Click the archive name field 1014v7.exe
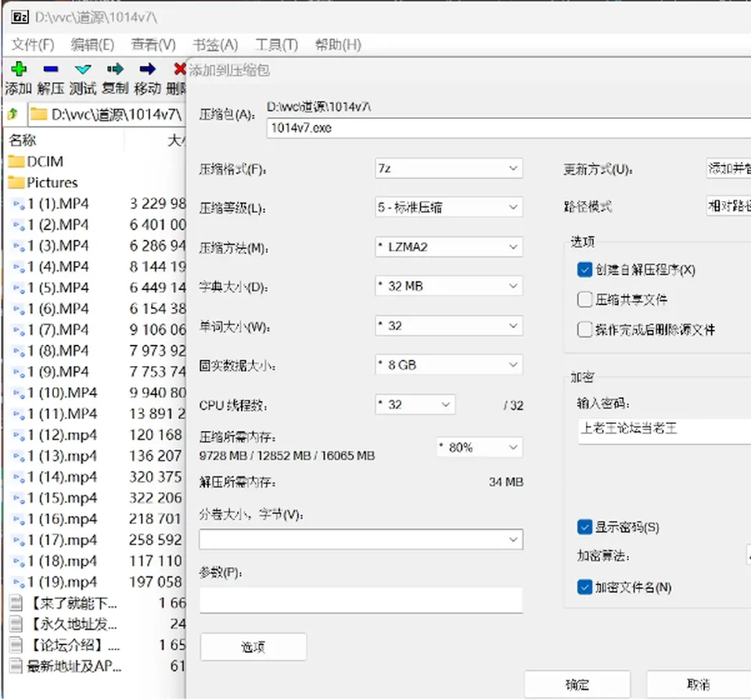Viewport: 751px width, 700px height. pyautogui.click(x=508, y=127)
